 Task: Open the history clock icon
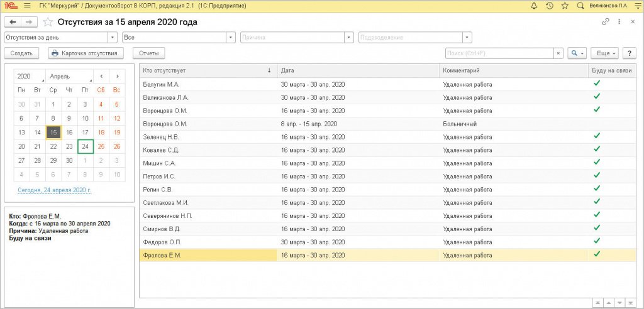pos(550,6)
